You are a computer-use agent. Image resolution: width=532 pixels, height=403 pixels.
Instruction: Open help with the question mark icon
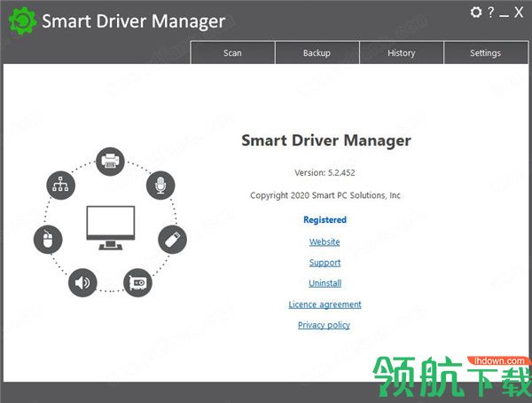click(491, 12)
